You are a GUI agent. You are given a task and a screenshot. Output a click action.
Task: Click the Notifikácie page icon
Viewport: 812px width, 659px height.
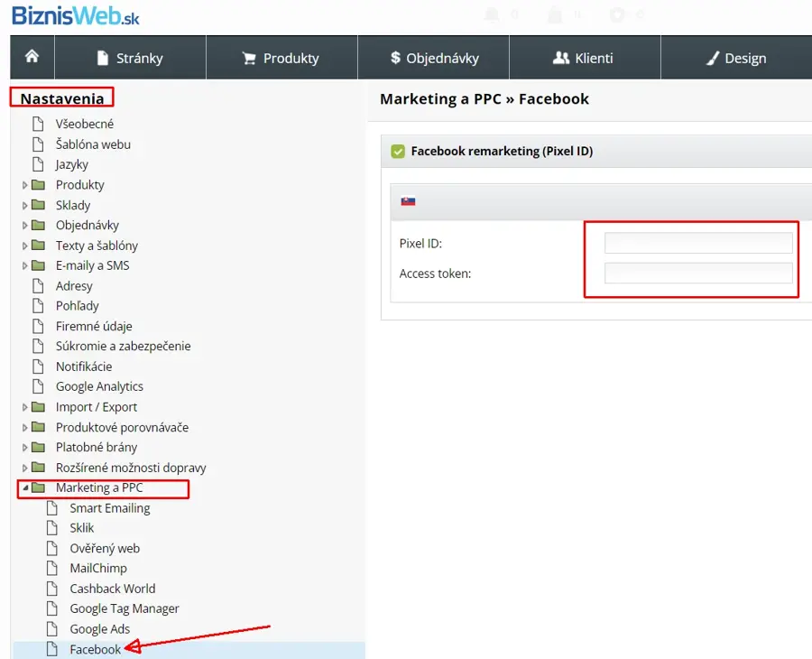(x=38, y=367)
